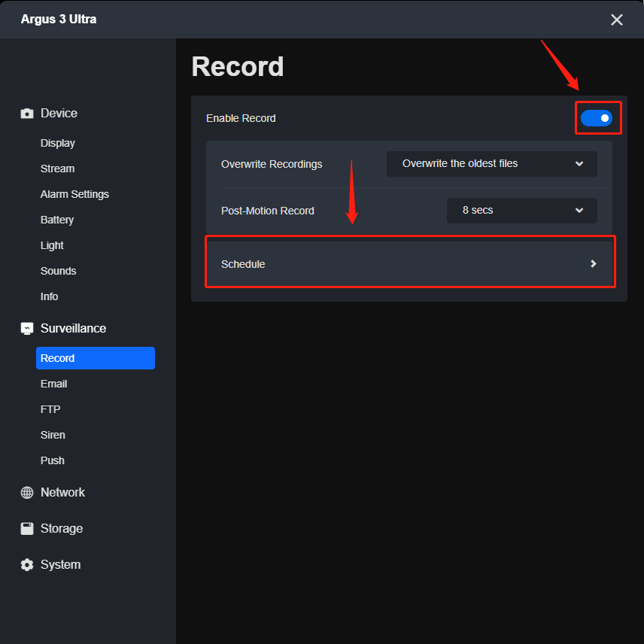Open the Storage section
The image size is (644, 644).
(x=62, y=528)
